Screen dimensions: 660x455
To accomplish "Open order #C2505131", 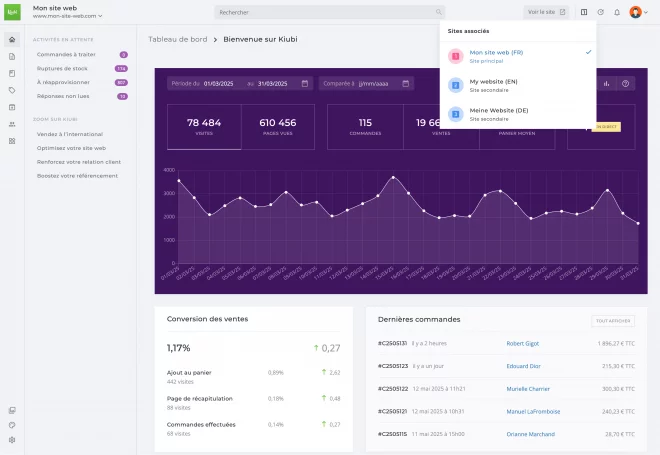I will click(392, 343).
